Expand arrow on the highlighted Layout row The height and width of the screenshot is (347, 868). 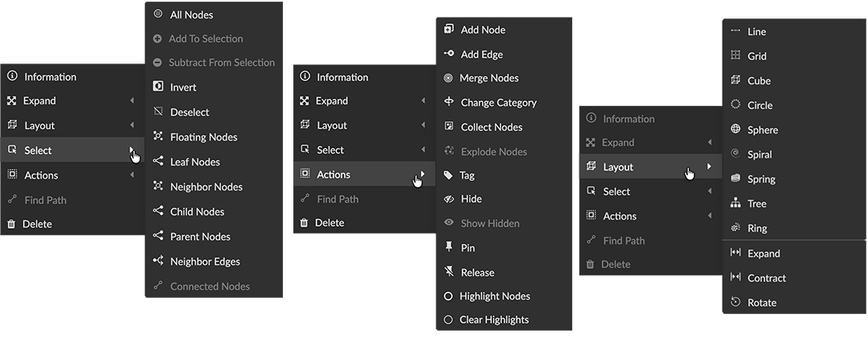(x=709, y=166)
